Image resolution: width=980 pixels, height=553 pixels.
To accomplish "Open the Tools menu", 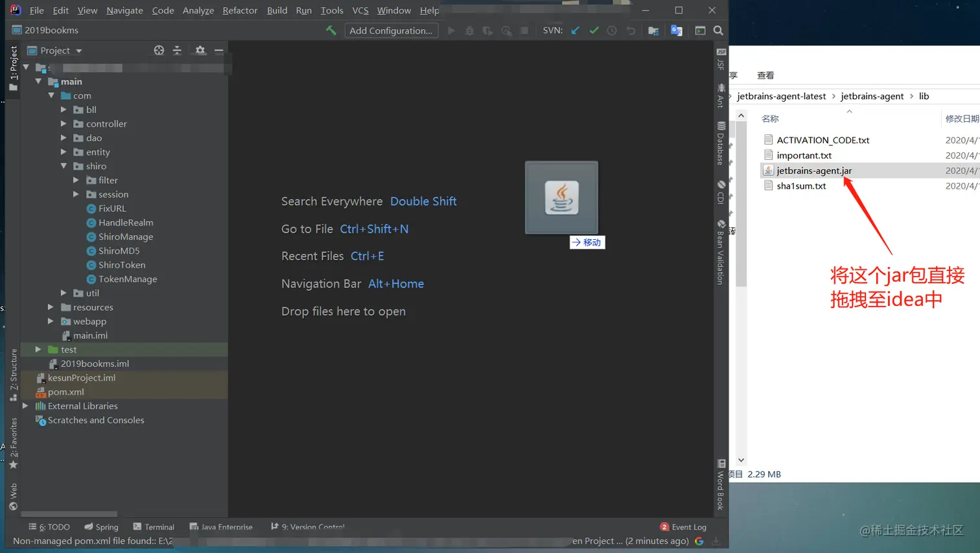I will click(332, 10).
